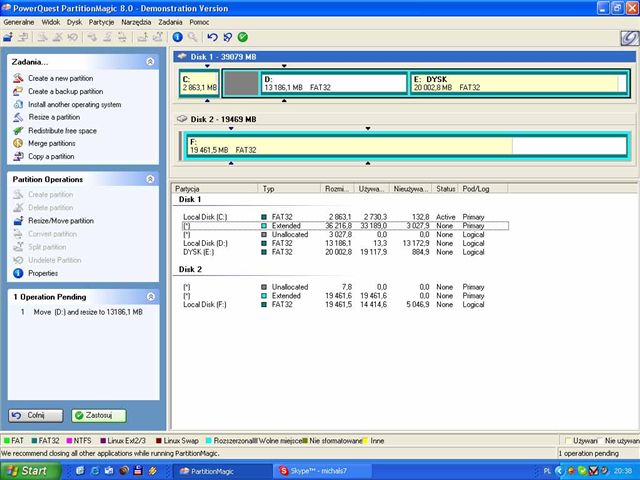This screenshot has width=640, height=480.
Task: Click the Disk 2 drive icon in header
Action: [182, 119]
